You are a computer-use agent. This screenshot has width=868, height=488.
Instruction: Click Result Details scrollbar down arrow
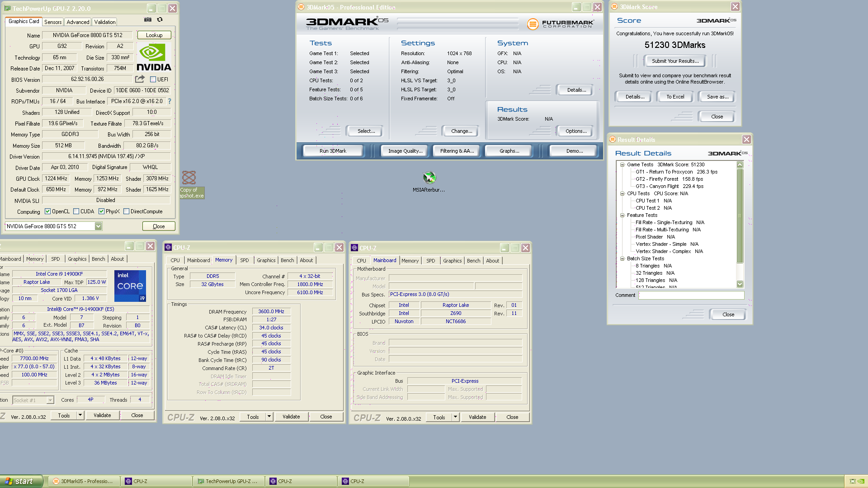(x=740, y=284)
